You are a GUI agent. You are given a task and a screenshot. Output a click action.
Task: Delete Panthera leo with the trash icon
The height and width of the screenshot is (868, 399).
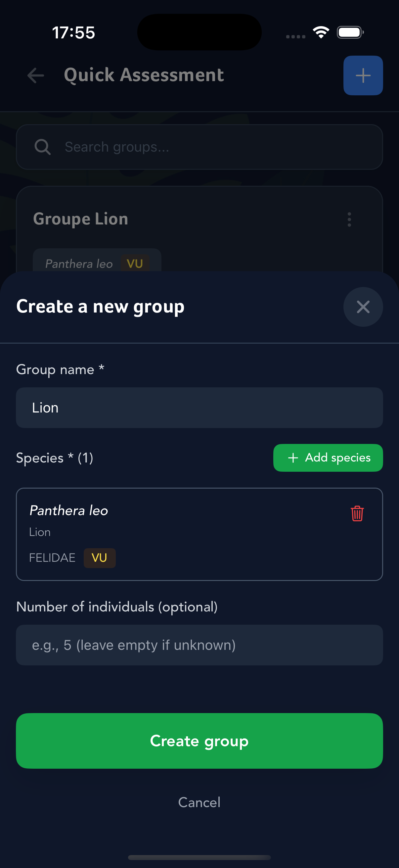tap(357, 513)
